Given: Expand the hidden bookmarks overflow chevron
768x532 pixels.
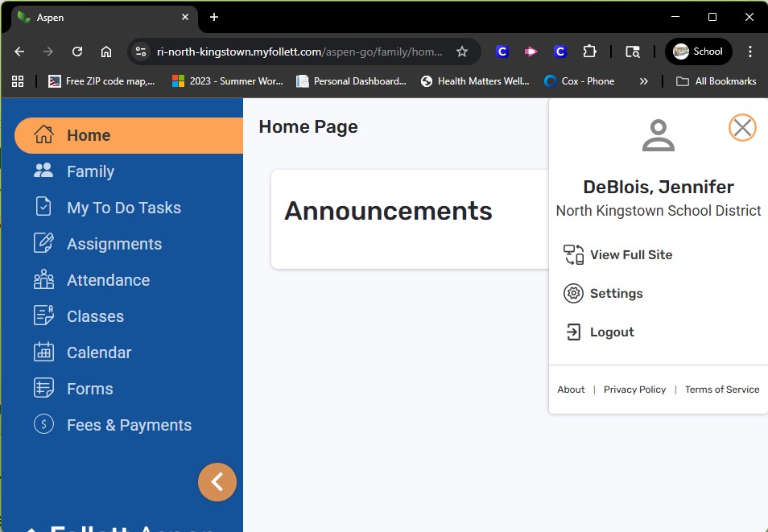Looking at the screenshot, I should pyautogui.click(x=643, y=81).
